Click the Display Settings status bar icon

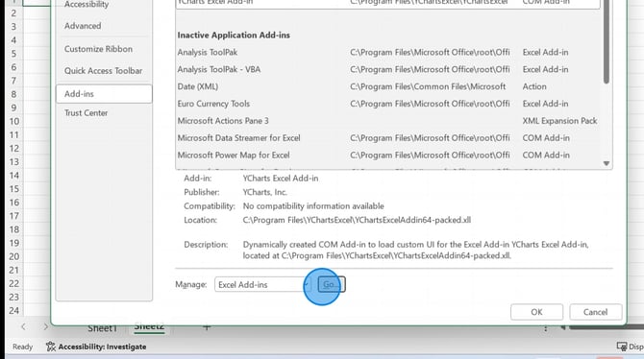coord(622,347)
